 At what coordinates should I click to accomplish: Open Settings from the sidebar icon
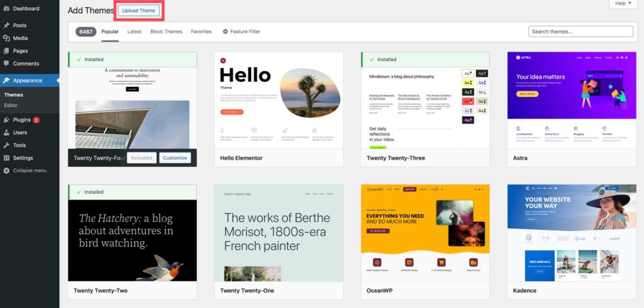(x=6, y=158)
